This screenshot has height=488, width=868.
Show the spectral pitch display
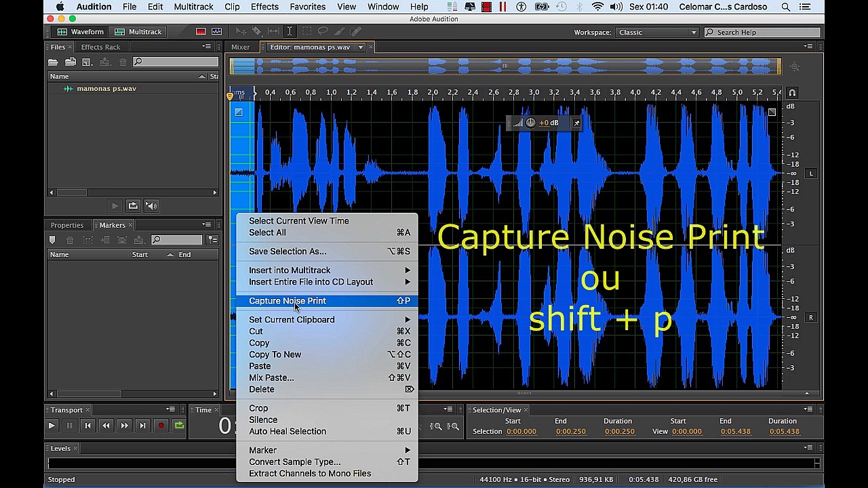click(216, 32)
